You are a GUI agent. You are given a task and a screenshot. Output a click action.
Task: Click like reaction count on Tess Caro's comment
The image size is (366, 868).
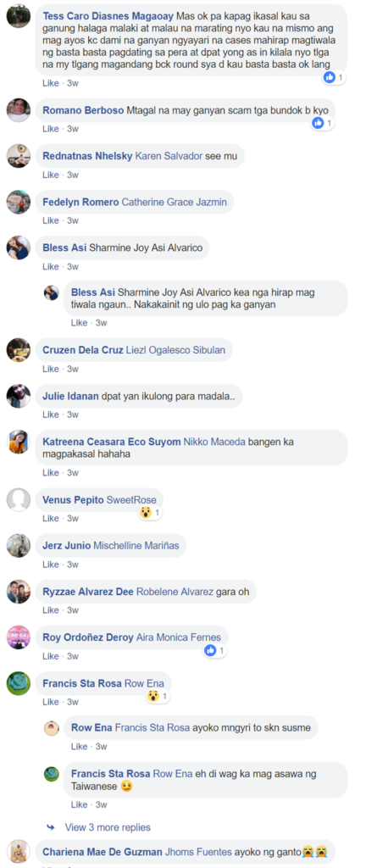click(x=335, y=77)
